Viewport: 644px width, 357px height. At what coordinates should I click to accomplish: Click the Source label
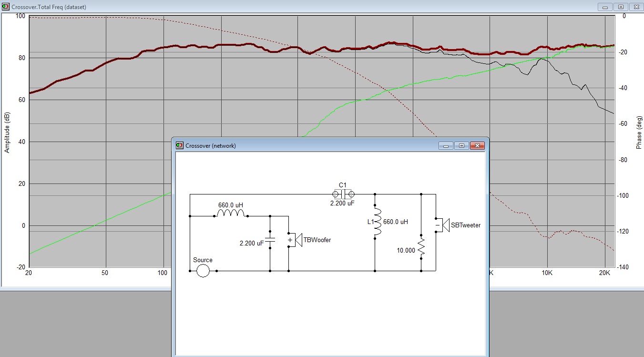click(203, 260)
